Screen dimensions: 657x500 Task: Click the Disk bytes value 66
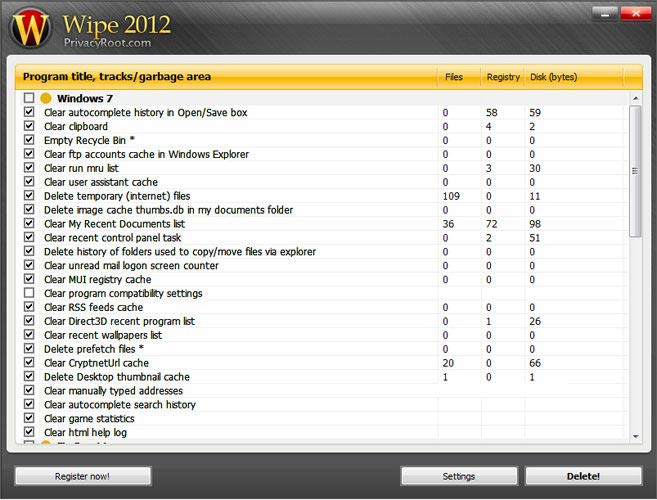[535, 363]
